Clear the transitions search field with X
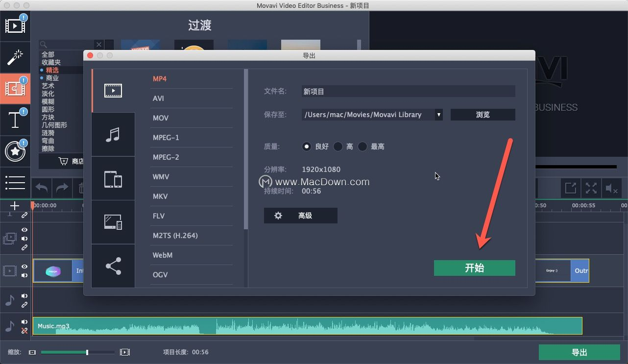628x364 pixels. pyautogui.click(x=99, y=45)
